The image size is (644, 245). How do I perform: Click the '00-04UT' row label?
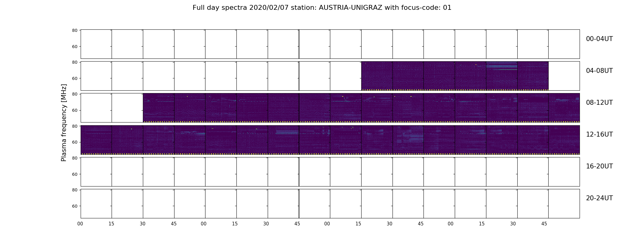point(599,39)
